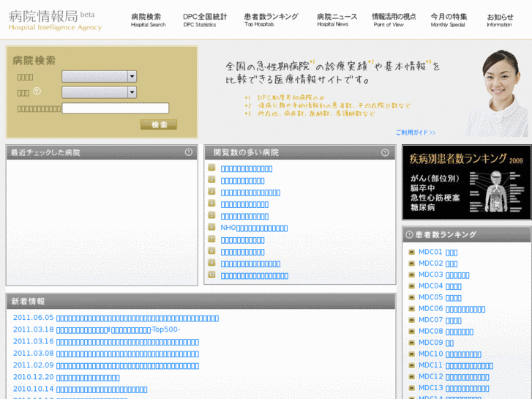Open the Hospital Search menu item
Image resolution: width=532 pixels, height=399 pixels.
(x=148, y=20)
